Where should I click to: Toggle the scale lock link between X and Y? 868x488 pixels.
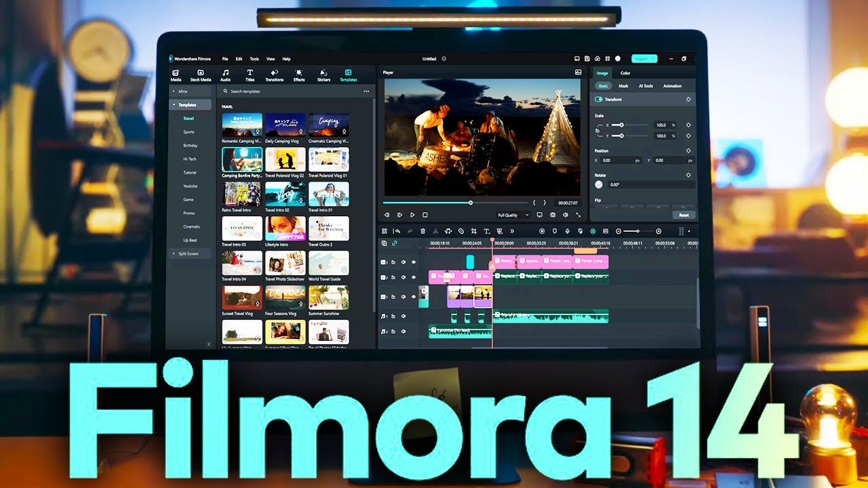(x=597, y=130)
